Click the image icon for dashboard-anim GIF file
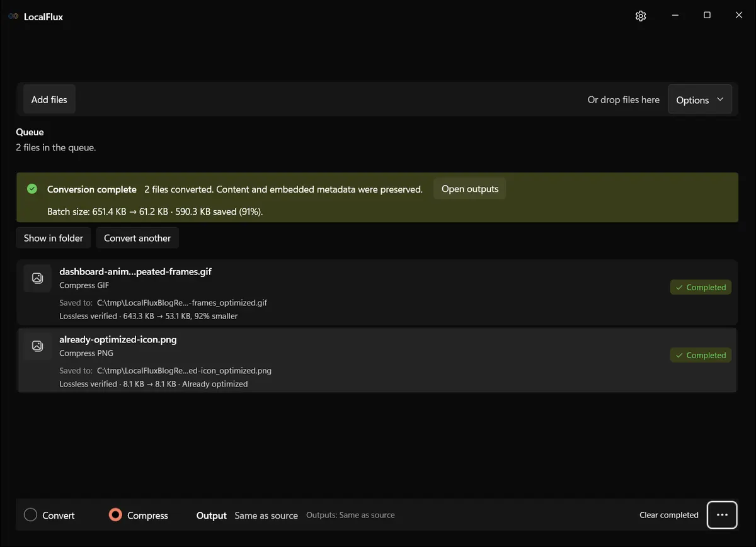756x547 pixels. 37,278
